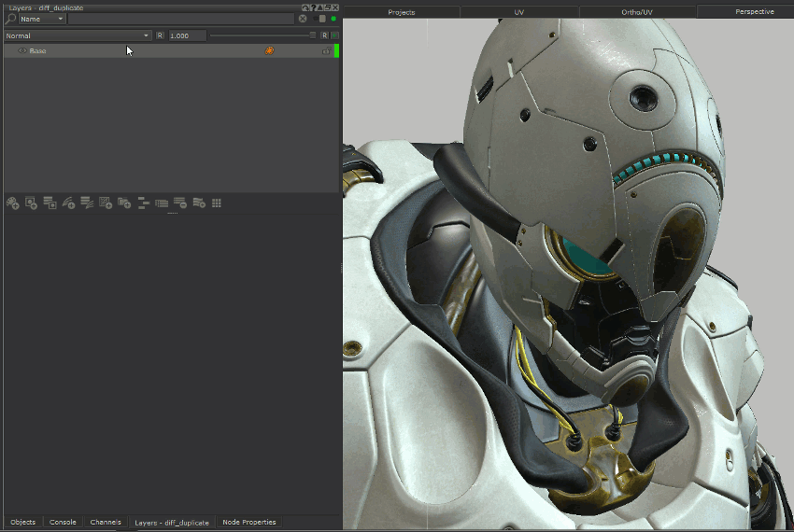Click the layer opacity slider

pyautogui.click(x=262, y=35)
